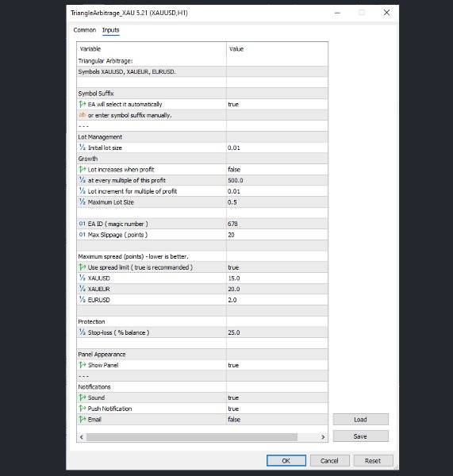This screenshot has height=476, width=453.
Task: Click boolean icon next to Show Panel
Action: [83, 365]
